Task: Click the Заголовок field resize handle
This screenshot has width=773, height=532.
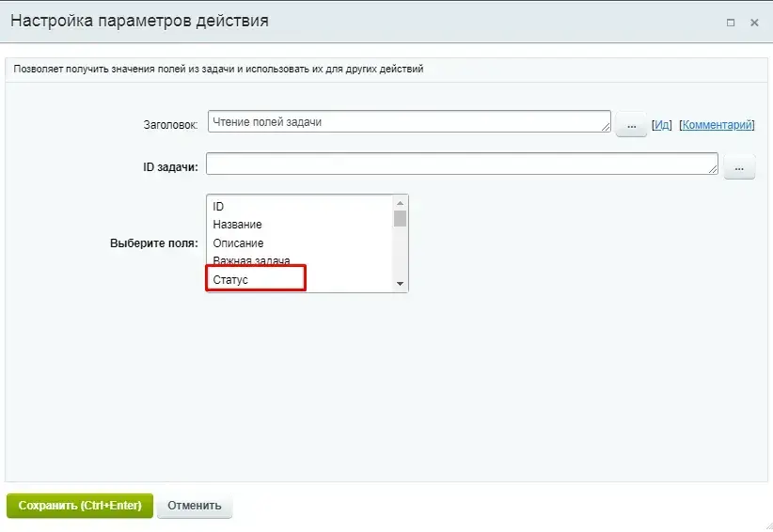Action: tap(606, 128)
